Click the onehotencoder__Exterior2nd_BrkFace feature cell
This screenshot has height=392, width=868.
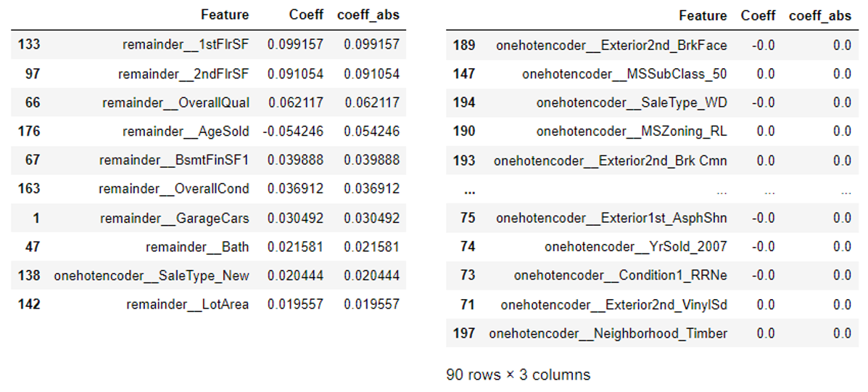click(611, 45)
